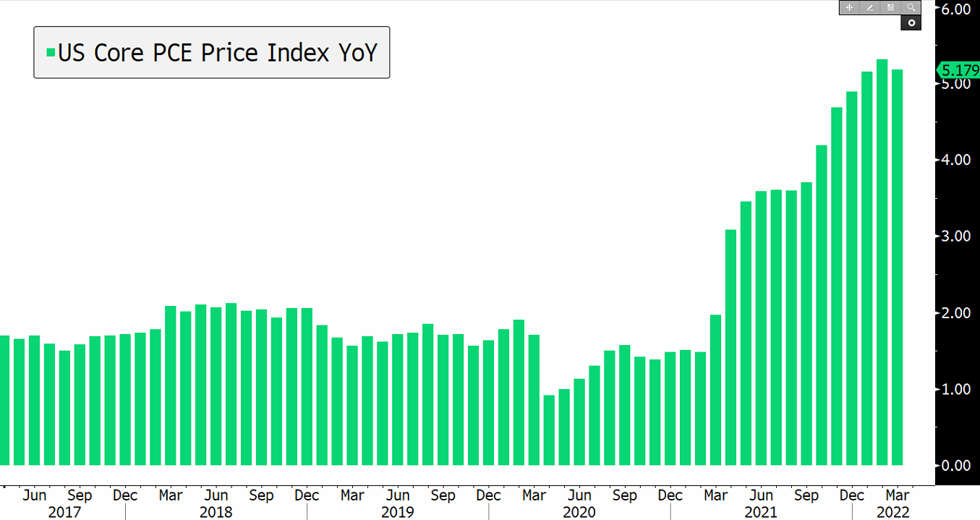The image size is (980, 520).
Task: Click the 3.00 y-axis tick label
Action: 955,236
